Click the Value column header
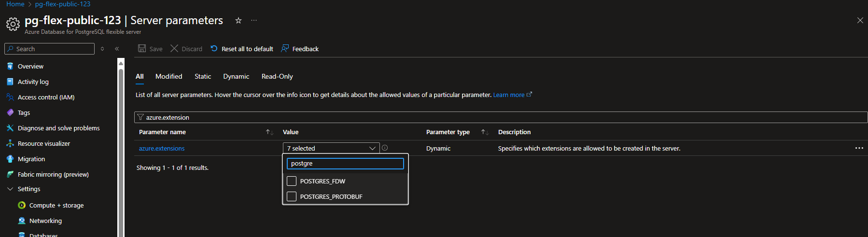Viewport: 868px width, 237px height. point(291,132)
